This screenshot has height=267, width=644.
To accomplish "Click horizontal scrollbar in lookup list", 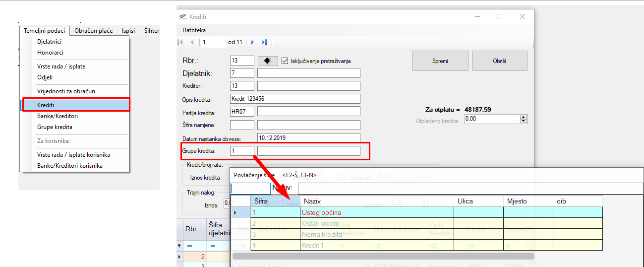I will 383,256.
